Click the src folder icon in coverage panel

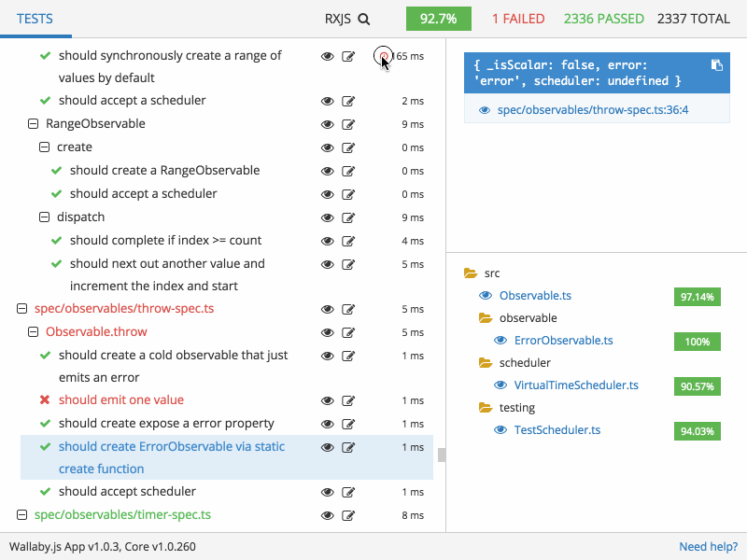[x=472, y=273]
